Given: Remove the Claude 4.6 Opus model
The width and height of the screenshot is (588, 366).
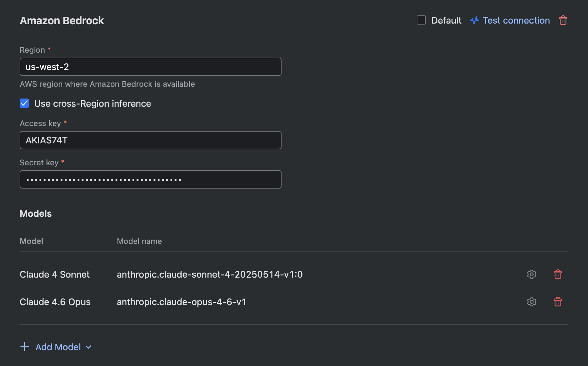Looking at the screenshot, I should 558,302.
